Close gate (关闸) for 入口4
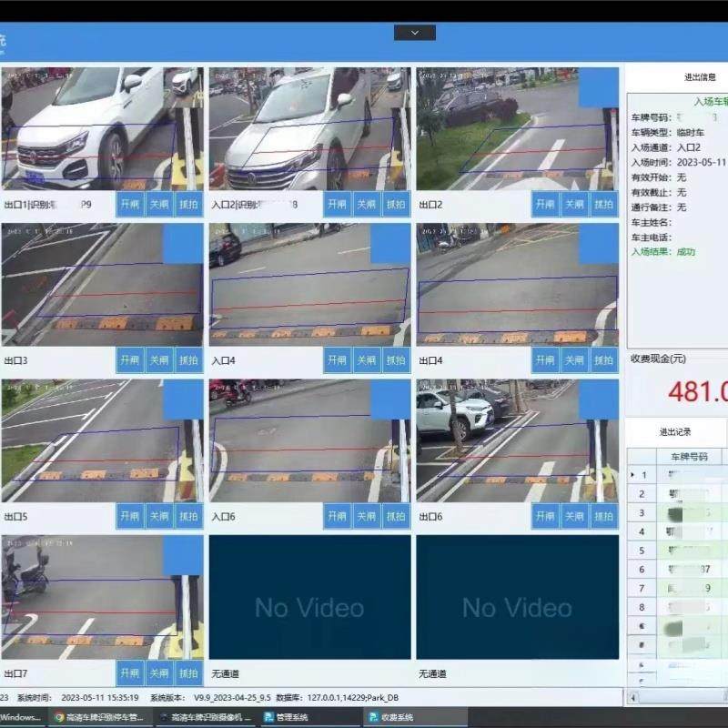Screen dimensions: 728x728 point(367,360)
